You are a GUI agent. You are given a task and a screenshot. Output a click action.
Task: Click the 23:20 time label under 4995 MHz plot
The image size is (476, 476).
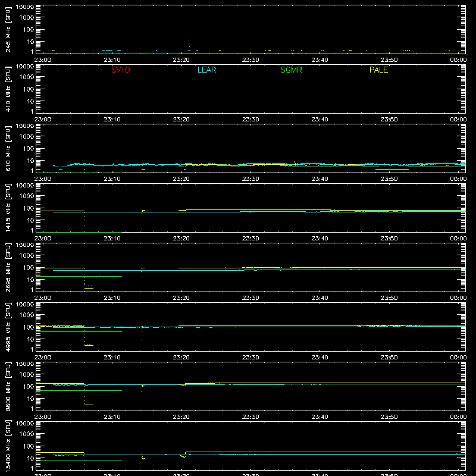pos(181,358)
